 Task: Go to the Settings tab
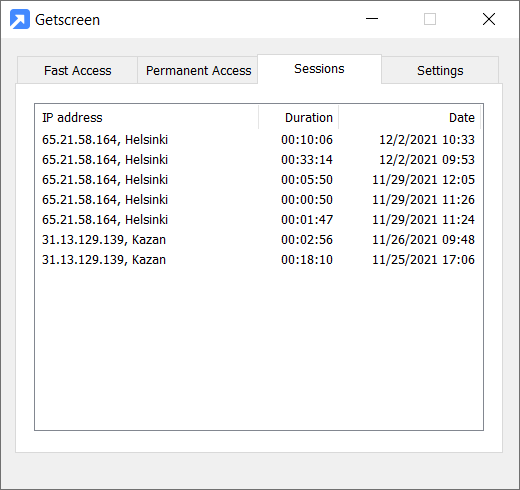click(x=440, y=70)
